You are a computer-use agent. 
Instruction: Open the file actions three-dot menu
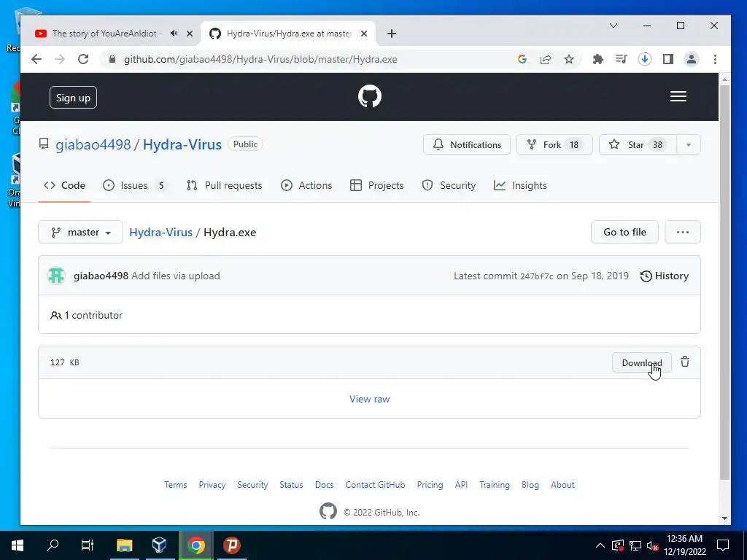click(683, 232)
